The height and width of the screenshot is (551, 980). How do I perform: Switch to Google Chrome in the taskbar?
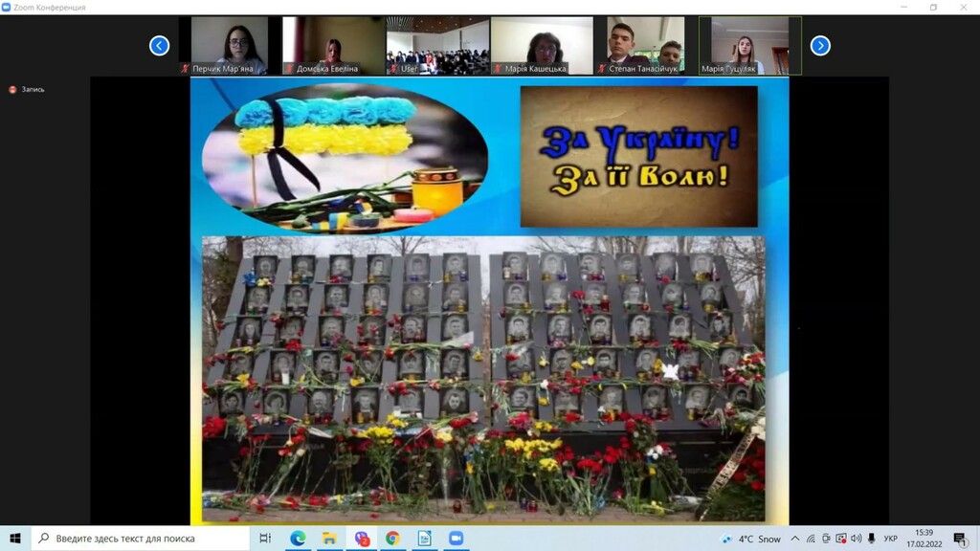(x=392, y=539)
